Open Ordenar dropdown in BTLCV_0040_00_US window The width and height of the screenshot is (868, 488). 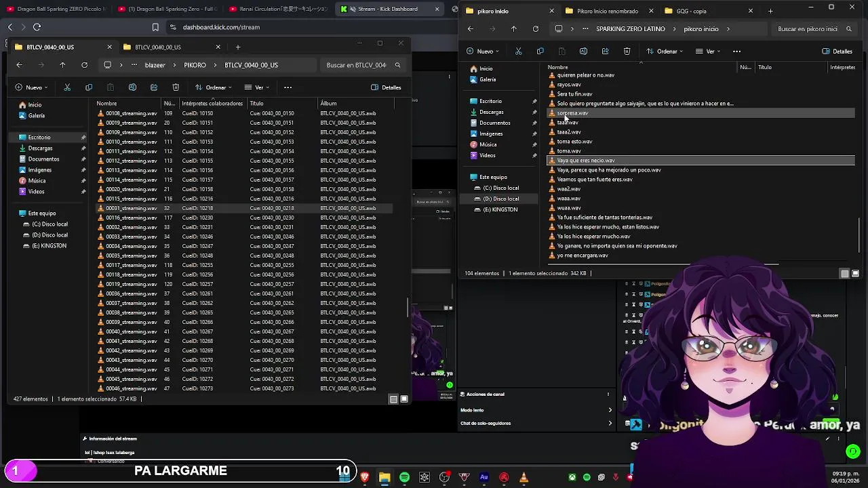[214, 87]
